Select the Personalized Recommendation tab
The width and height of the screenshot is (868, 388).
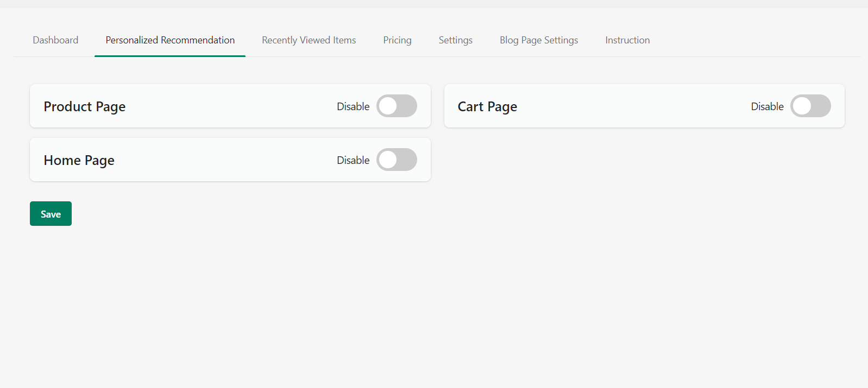pyautogui.click(x=170, y=40)
